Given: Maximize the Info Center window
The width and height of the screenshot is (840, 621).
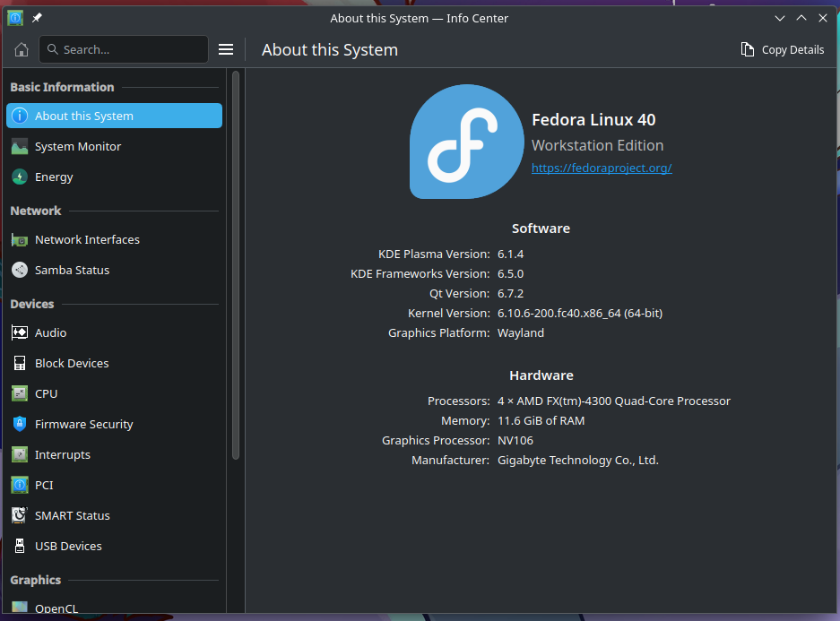Looking at the screenshot, I should tap(801, 18).
